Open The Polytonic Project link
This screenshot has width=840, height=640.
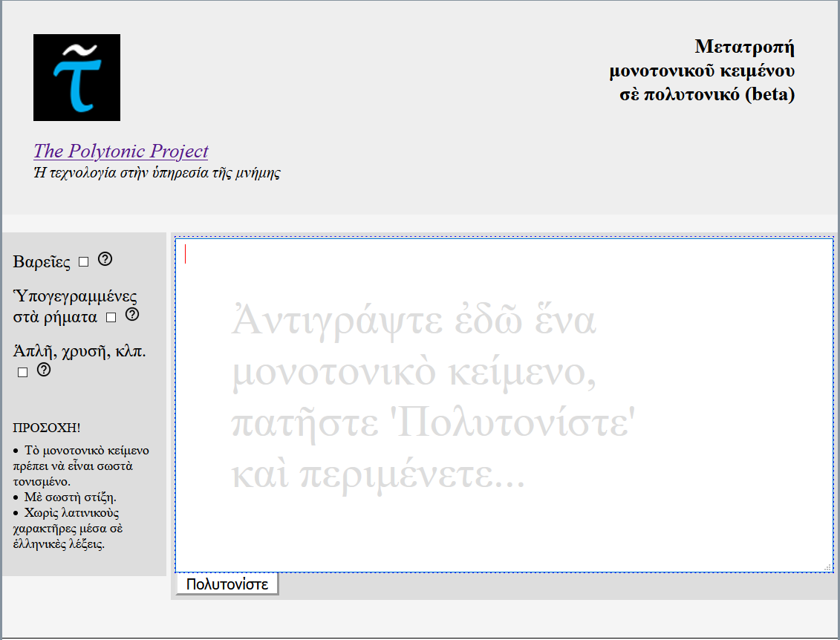[x=120, y=151]
